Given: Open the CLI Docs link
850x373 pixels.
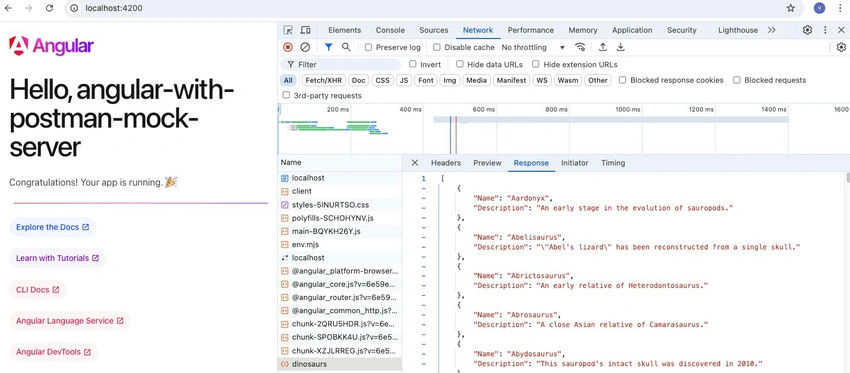Looking at the screenshot, I should [x=37, y=290].
